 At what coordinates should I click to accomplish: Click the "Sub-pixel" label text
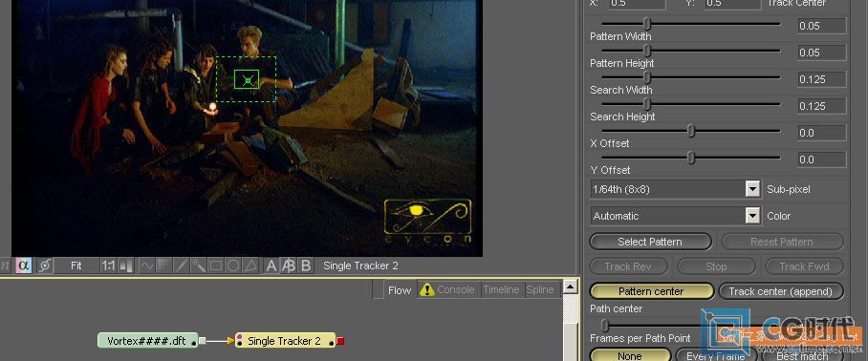(789, 189)
